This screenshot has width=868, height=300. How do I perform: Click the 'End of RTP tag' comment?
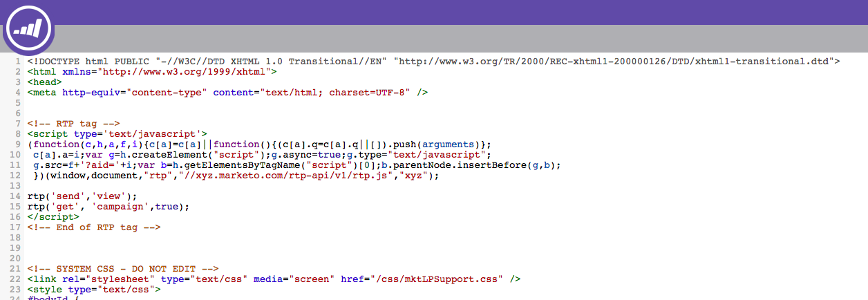click(x=94, y=227)
